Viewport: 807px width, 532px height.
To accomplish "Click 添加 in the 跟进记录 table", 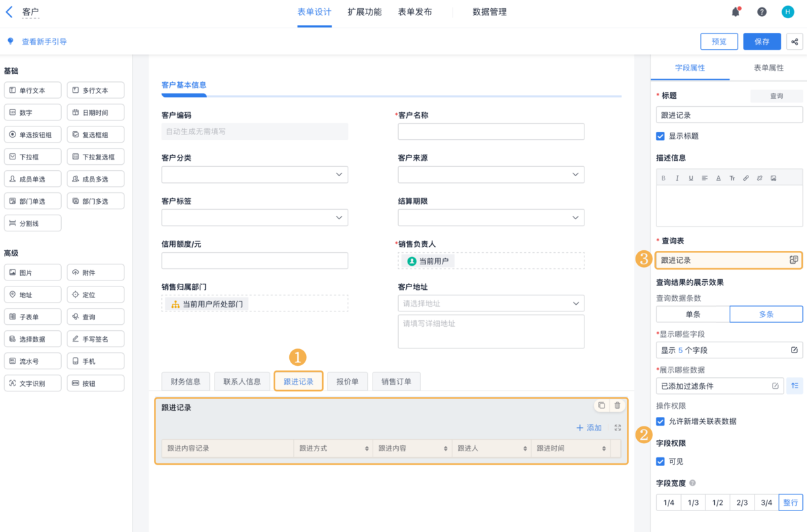I will [589, 428].
